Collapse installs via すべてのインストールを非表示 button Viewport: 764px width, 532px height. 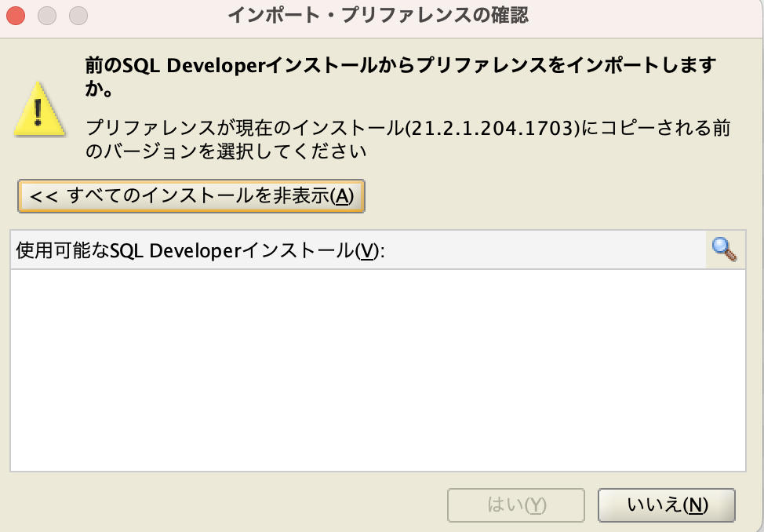coord(191,197)
